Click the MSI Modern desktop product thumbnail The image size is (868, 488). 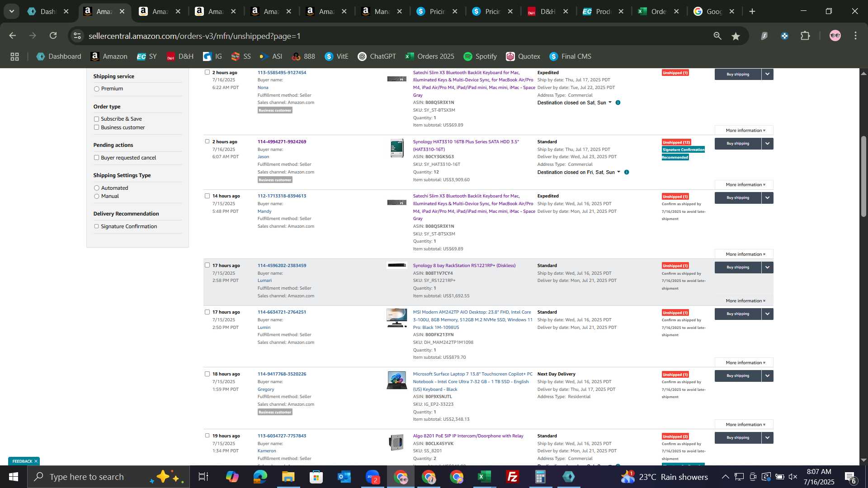[x=396, y=318]
